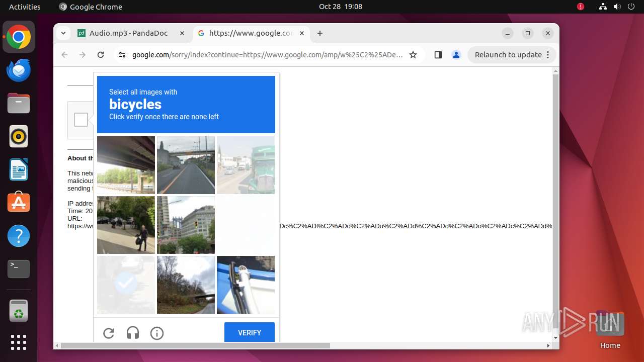This screenshot has height=362, width=644.
Task: Deselect the checked captcha tile
Action: pos(126,285)
